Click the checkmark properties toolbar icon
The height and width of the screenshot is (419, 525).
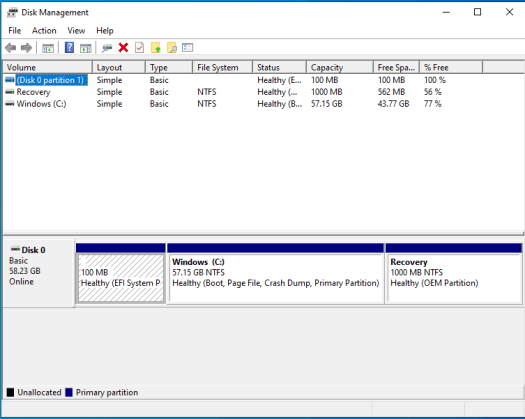coord(139,48)
